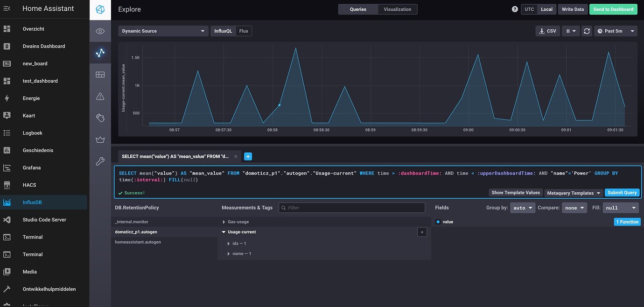Select the Data Explorer graph icon
644x307 pixels.
(100, 52)
